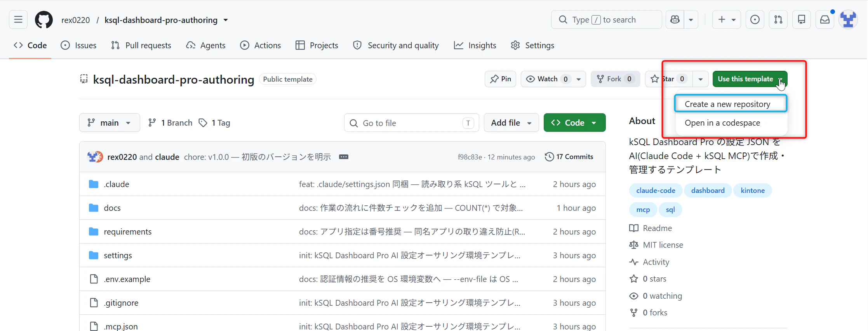Open the green Code dropdown
This screenshot has width=868, height=331.
(x=575, y=123)
